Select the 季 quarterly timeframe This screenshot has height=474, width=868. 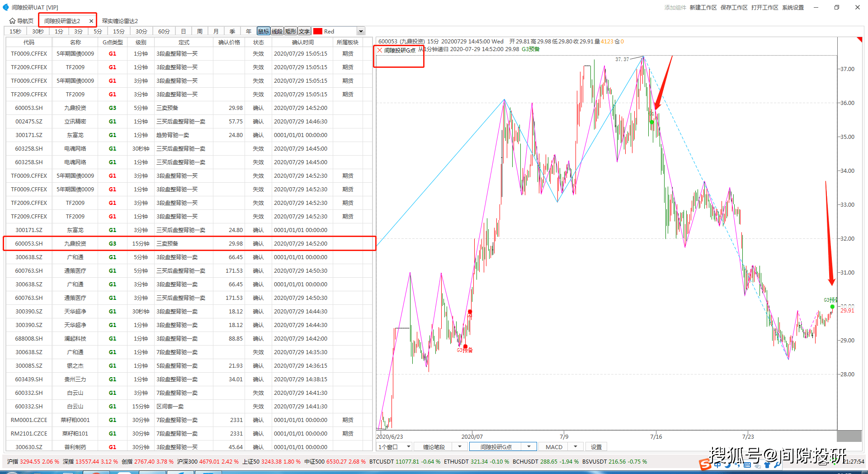pyautogui.click(x=232, y=31)
